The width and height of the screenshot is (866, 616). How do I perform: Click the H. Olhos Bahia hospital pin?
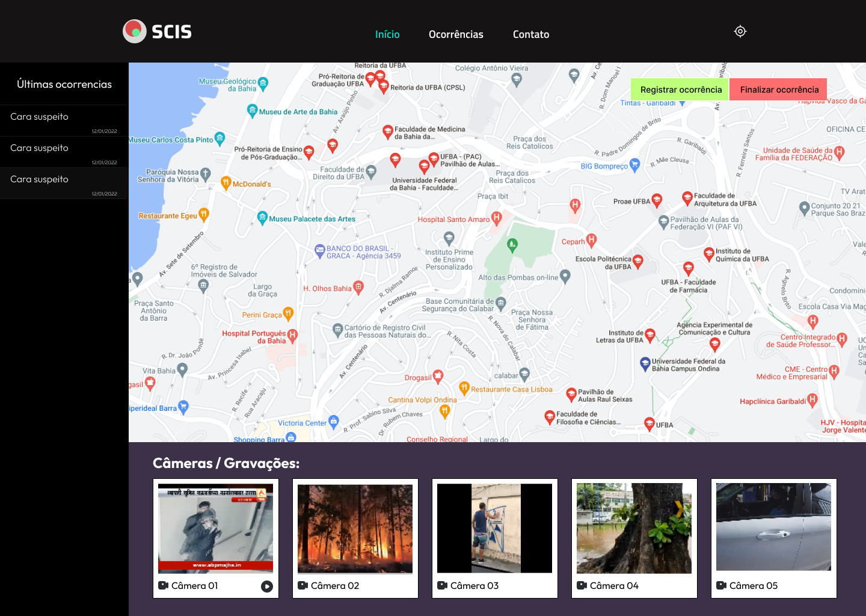358,288
